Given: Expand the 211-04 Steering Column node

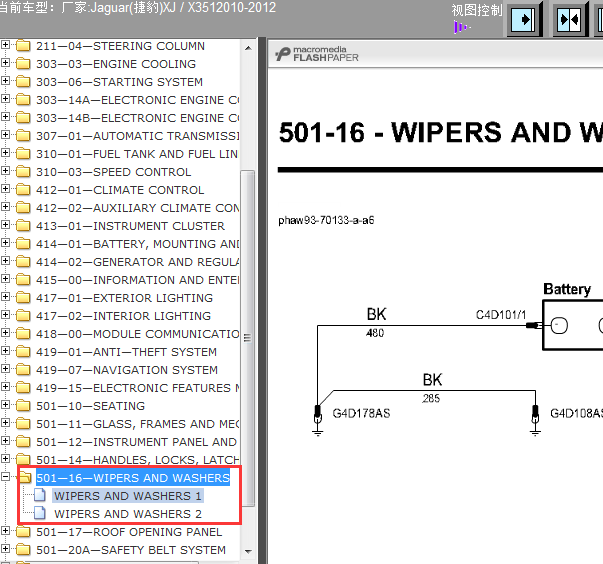Looking at the screenshot, I should 5,45.
